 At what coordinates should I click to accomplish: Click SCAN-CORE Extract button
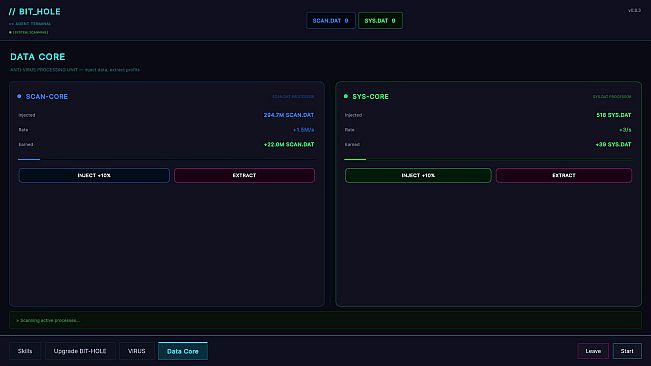click(244, 175)
